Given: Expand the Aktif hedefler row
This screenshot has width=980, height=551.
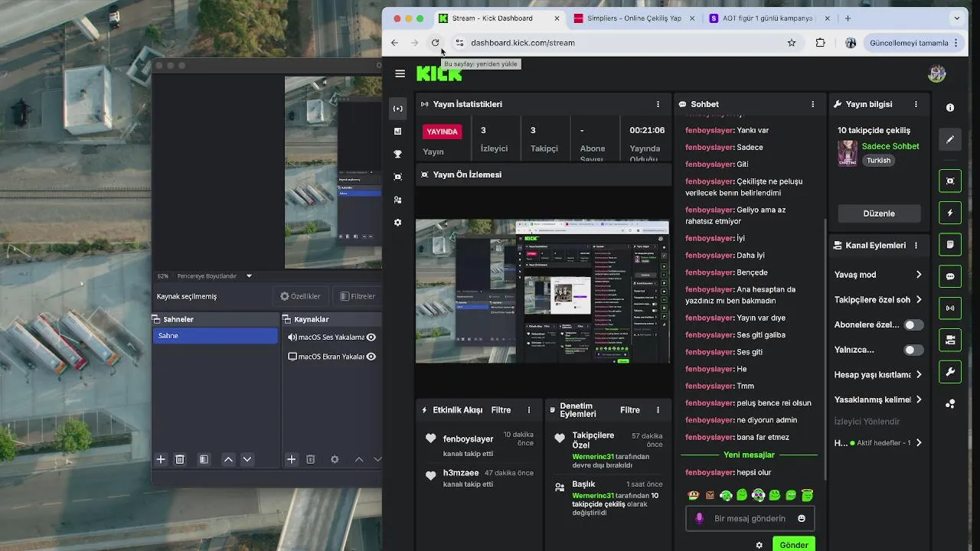Looking at the screenshot, I should pos(919,442).
